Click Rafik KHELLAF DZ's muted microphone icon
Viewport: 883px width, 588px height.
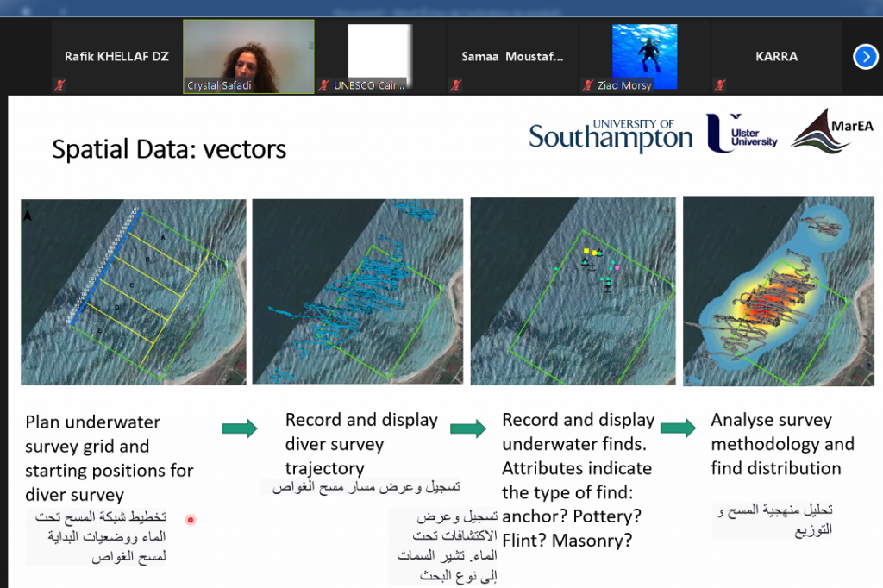(x=59, y=85)
